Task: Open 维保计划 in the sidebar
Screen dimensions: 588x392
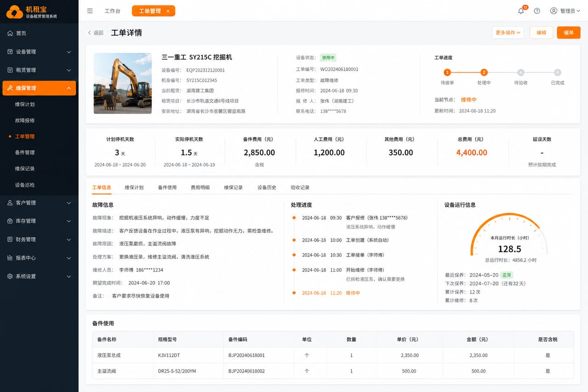Action: click(25, 104)
